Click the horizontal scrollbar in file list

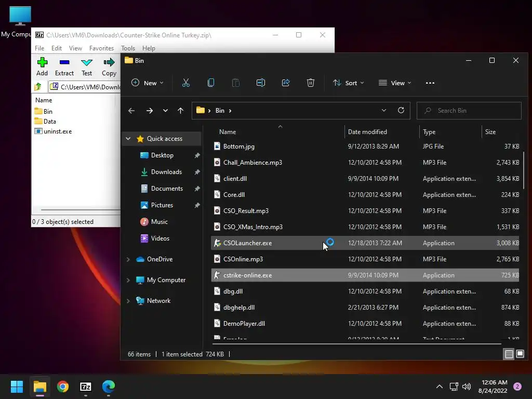[357, 344]
